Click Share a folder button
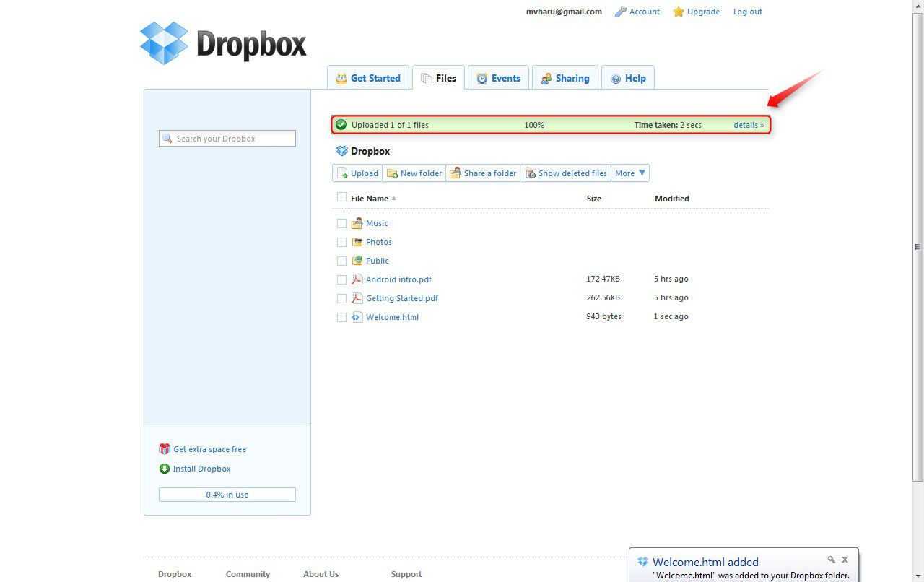 coord(483,173)
